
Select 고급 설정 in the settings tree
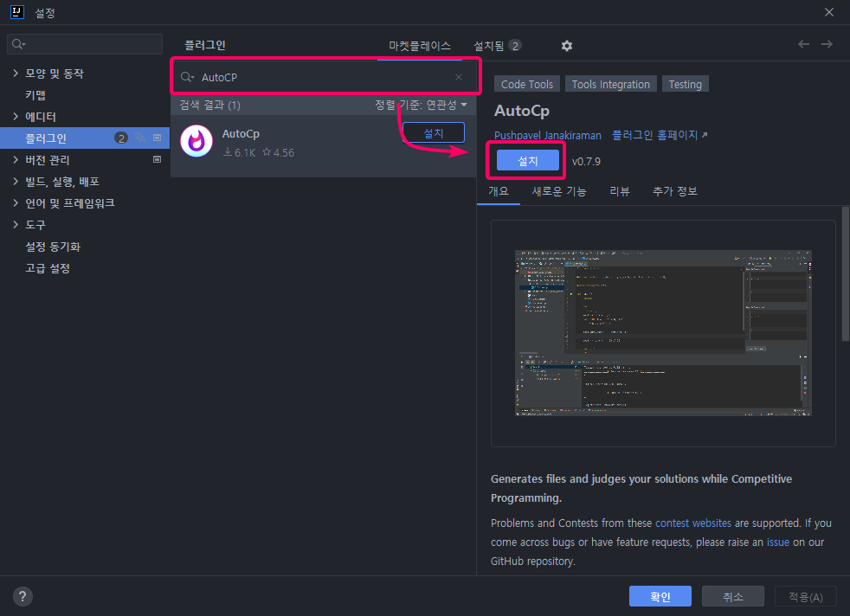coord(47,268)
